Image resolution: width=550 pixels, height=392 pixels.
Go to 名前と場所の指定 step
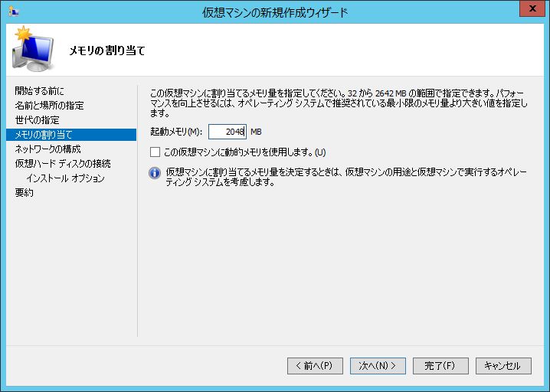tap(50, 106)
